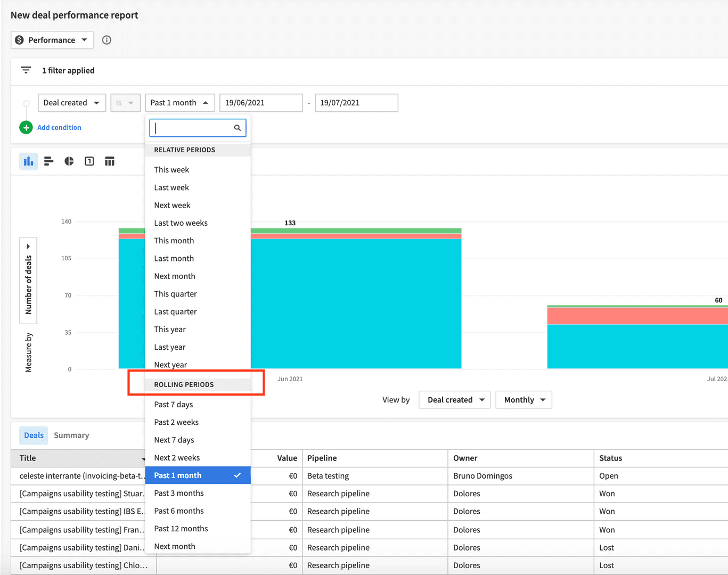The image size is (728, 575).
Task: Open the Deal created filter field dropdown
Action: (x=72, y=103)
